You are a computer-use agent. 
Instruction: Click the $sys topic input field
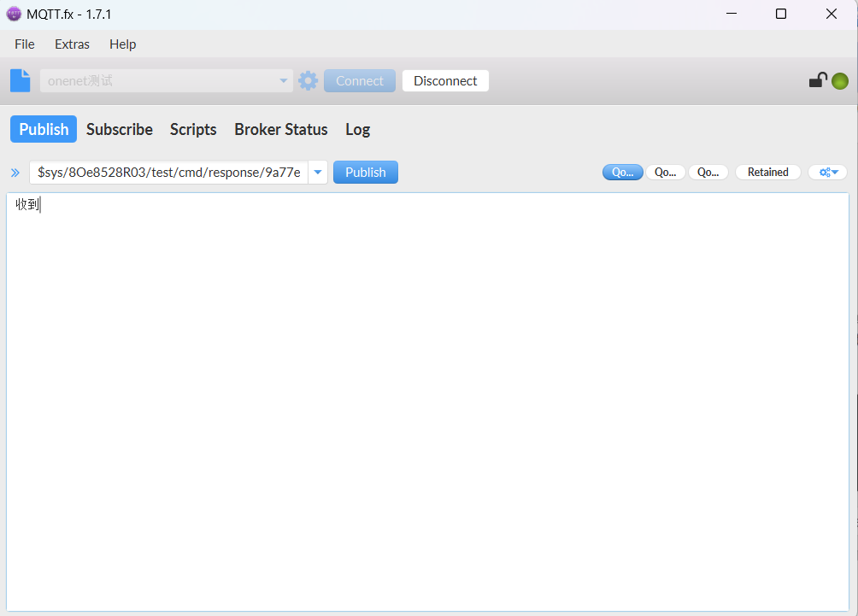pos(169,173)
